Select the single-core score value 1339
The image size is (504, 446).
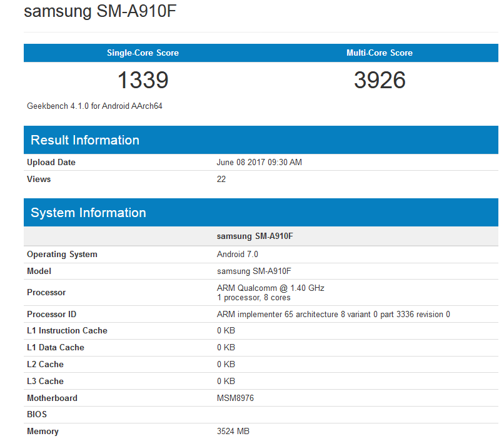pyautogui.click(x=143, y=80)
